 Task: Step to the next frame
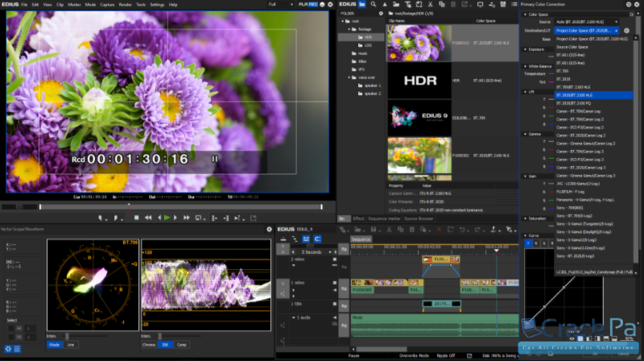click(x=175, y=218)
